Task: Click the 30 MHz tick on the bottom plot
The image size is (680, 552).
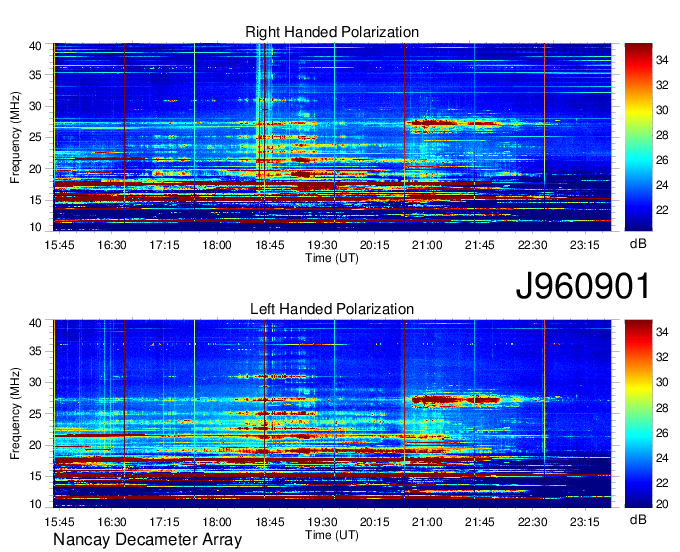Action: (x=35, y=382)
